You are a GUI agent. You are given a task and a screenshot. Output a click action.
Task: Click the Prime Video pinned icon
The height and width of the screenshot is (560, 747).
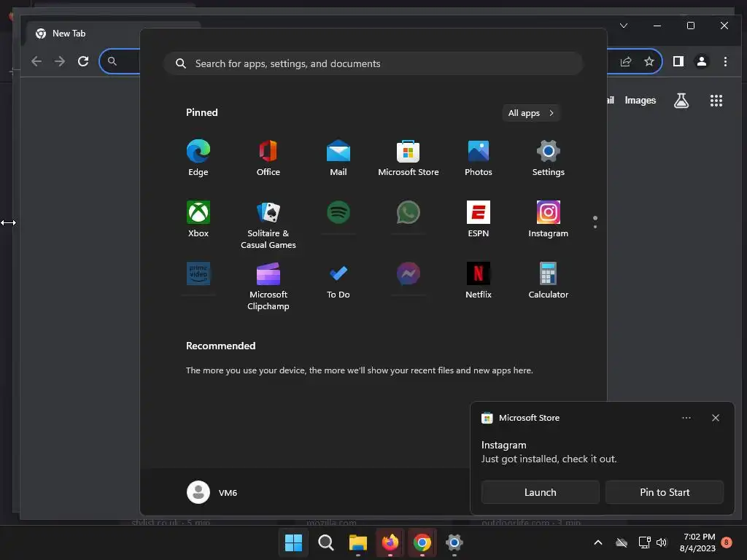coord(198,273)
